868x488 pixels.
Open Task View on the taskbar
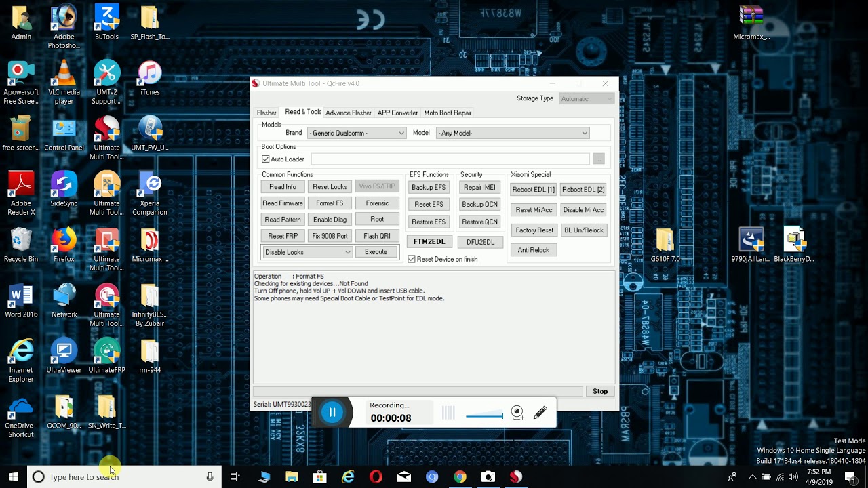(x=235, y=476)
